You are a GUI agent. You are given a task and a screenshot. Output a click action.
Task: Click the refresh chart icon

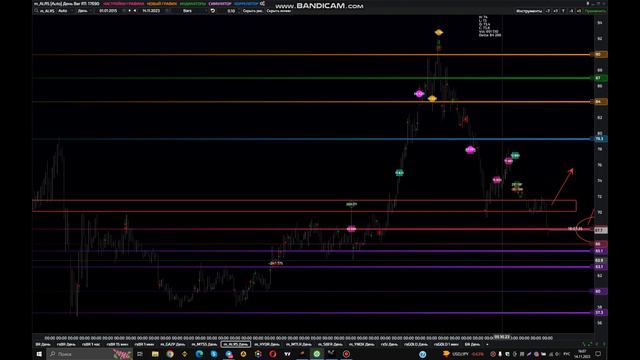pyautogui.click(x=213, y=11)
